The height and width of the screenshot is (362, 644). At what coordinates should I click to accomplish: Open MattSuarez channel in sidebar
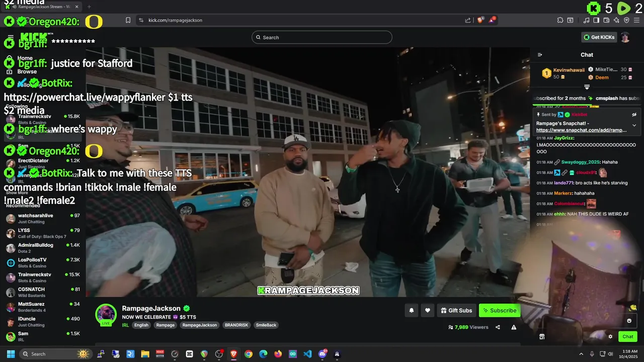[43, 307]
